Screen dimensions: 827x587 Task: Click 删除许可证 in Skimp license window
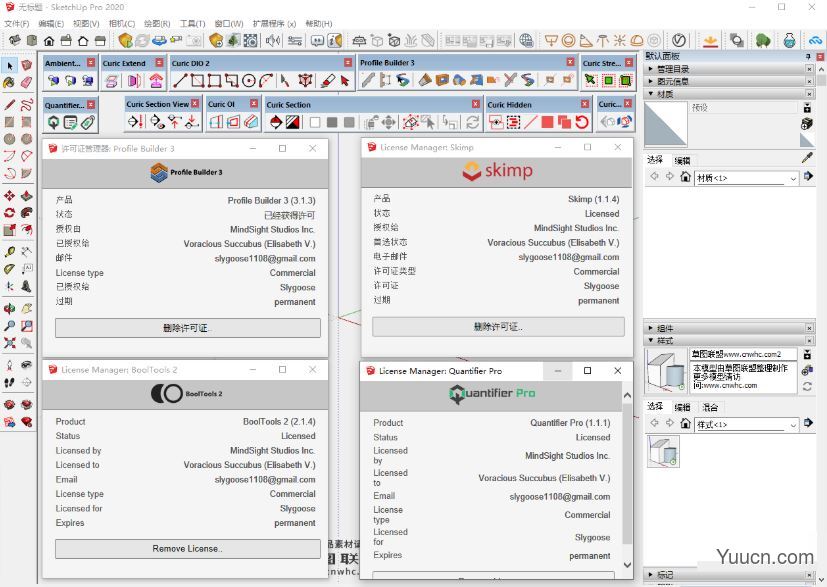(498, 326)
